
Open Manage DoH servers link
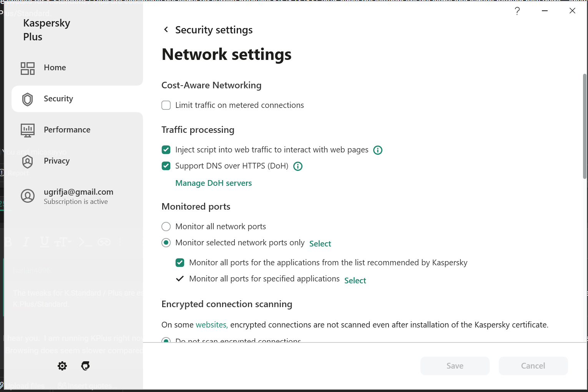(x=213, y=183)
